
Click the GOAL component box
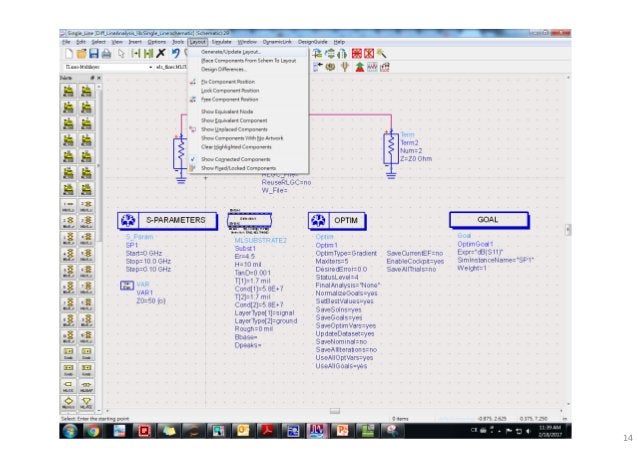click(x=489, y=220)
